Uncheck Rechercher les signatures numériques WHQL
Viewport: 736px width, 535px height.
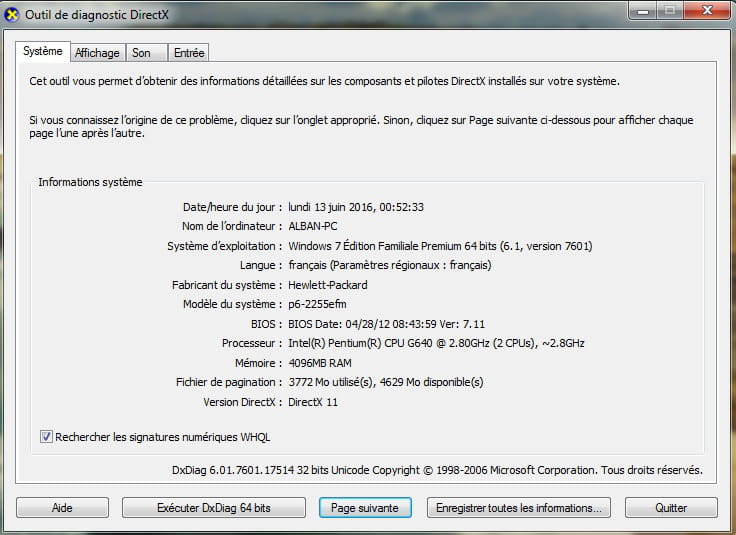(x=46, y=437)
